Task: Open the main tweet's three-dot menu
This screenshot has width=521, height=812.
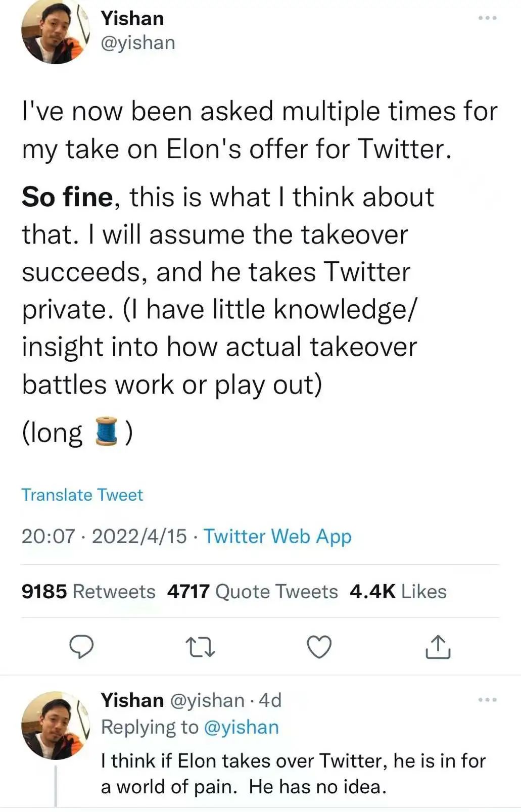Action: tap(488, 18)
